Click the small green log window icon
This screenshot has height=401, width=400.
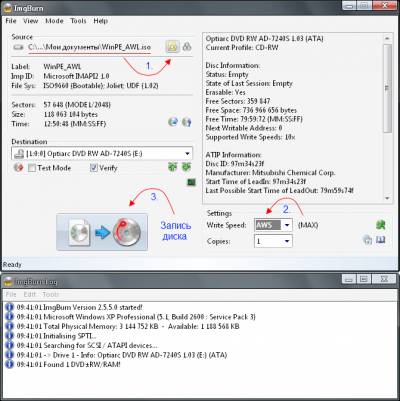coord(191,182)
